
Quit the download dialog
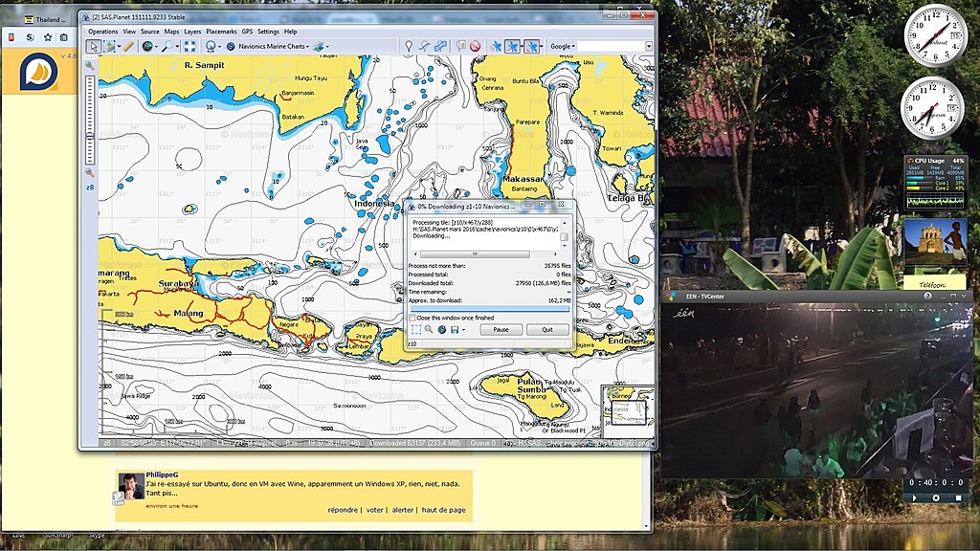[547, 329]
